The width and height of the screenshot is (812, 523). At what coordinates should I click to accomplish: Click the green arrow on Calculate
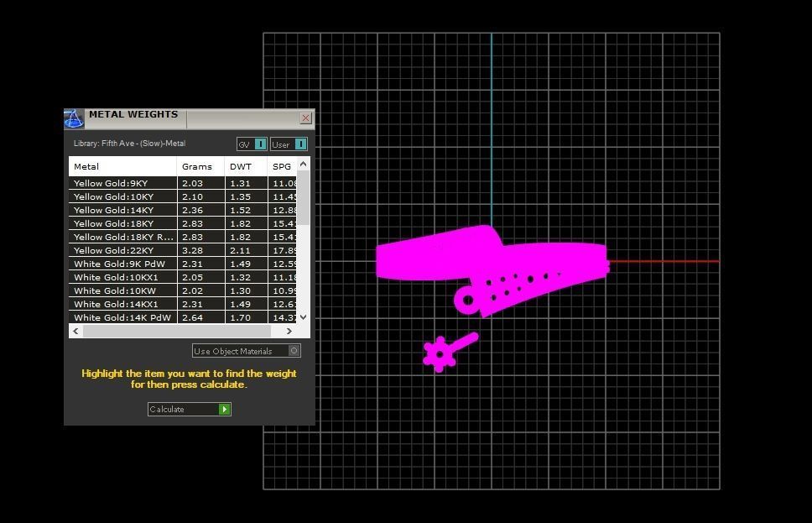224,409
